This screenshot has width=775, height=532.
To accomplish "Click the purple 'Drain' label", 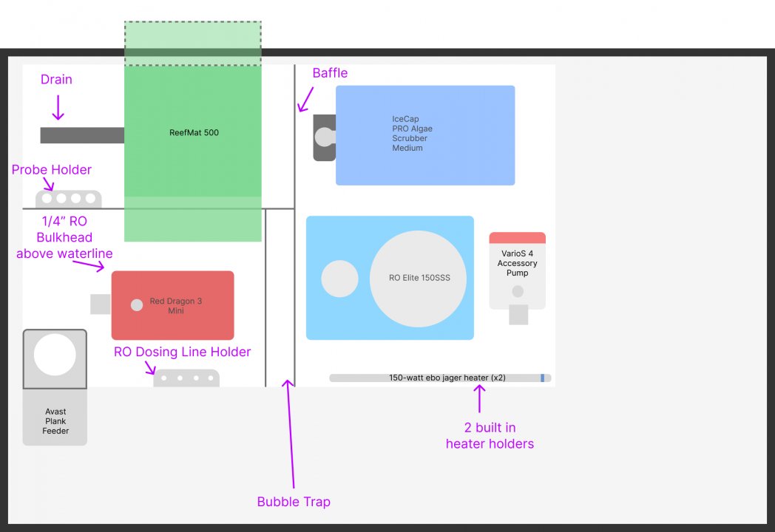I will [56, 80].
